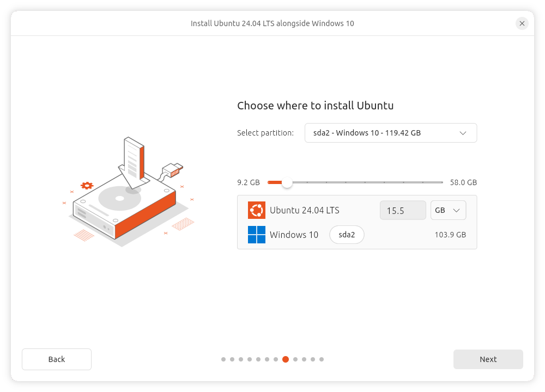
Task: Click the Ubuntu size slider handle
Action: [287, 182]
